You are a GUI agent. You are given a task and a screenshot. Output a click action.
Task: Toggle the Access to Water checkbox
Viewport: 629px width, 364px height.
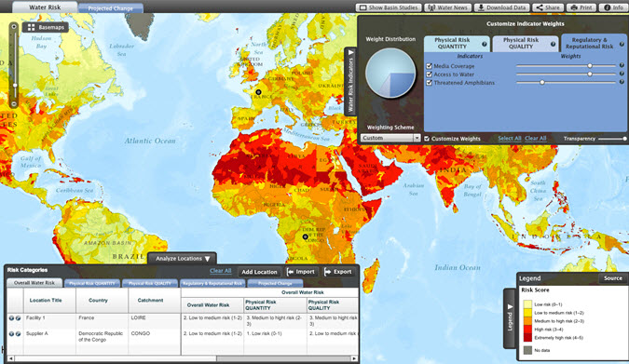click(x=429, y=74)
